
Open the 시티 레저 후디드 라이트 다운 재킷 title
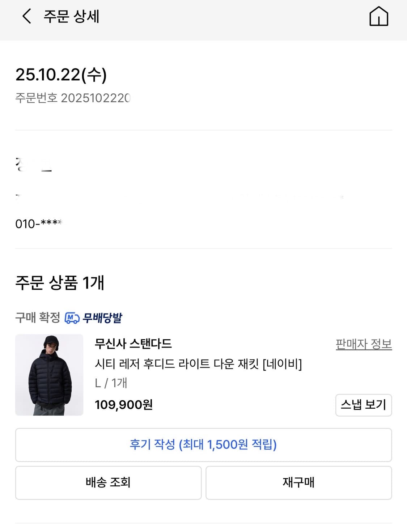click(x=198, y=363)
